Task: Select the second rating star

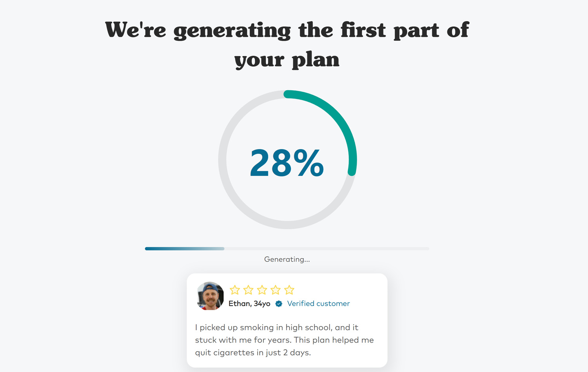Action: click(x=248, y=290)
